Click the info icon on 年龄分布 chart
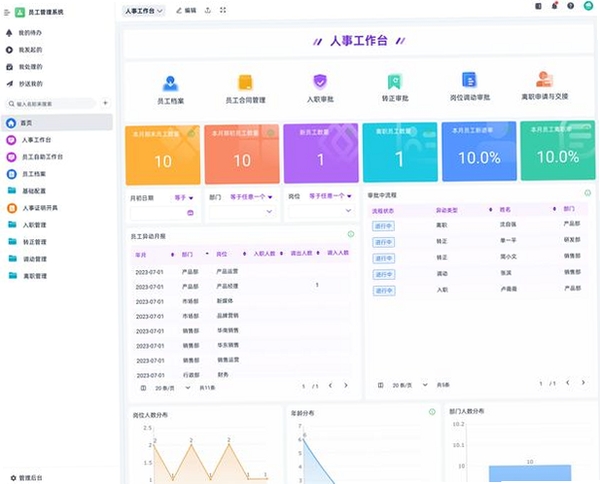The width and height of the screenshot is (600, 484). 432,412
